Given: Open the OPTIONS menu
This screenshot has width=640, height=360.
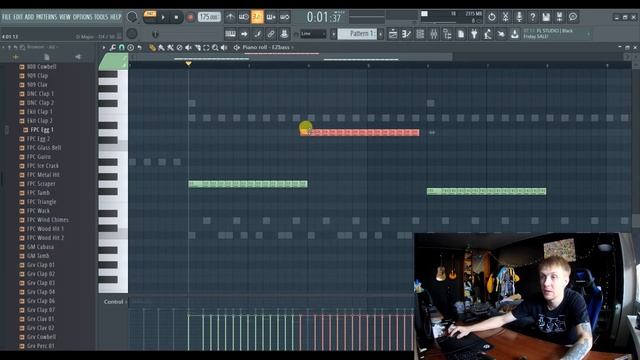Looking at the screenshot, I should tap(82, 17).
